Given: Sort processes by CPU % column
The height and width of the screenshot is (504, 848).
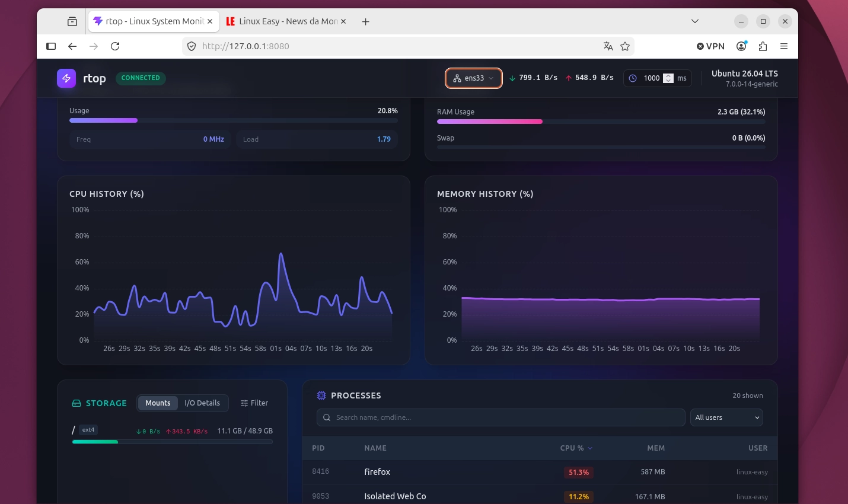Looking at the screenshot, I should 576,448.
